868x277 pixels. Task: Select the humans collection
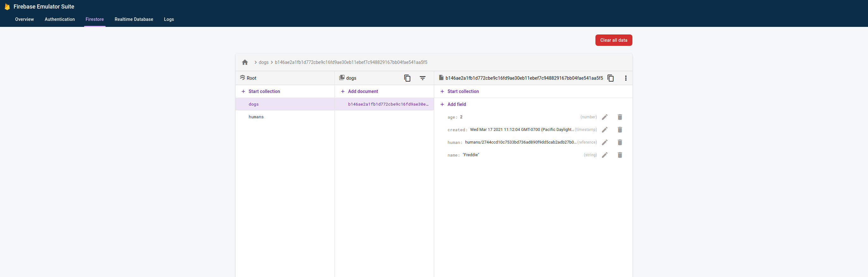click(x=285, y=117)
